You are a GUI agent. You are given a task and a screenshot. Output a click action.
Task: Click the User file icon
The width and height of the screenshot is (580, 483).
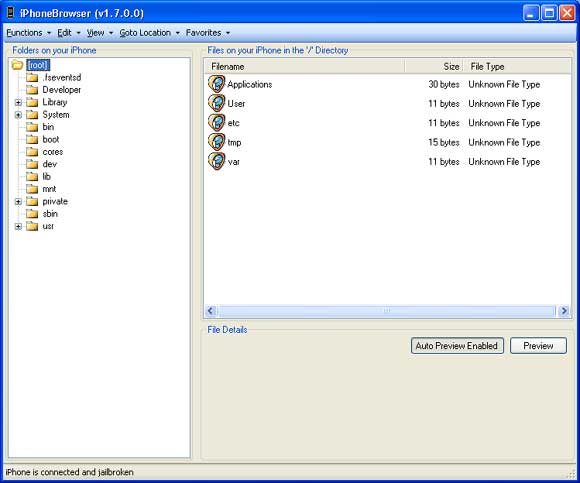tap(216, 103)
